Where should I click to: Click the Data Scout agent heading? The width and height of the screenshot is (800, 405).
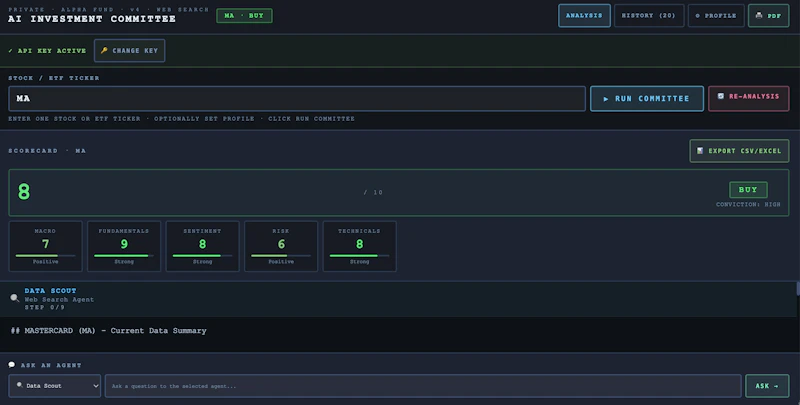click(51, 291)
